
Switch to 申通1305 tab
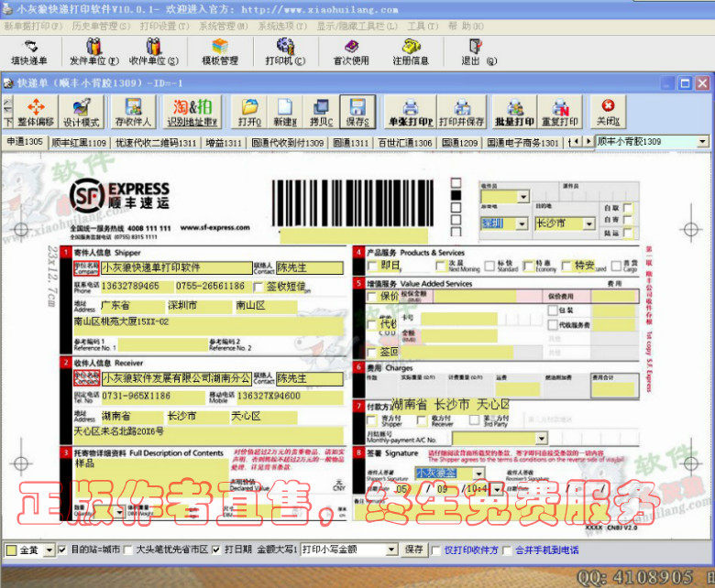pyautogui.click(x=25, y=142)
